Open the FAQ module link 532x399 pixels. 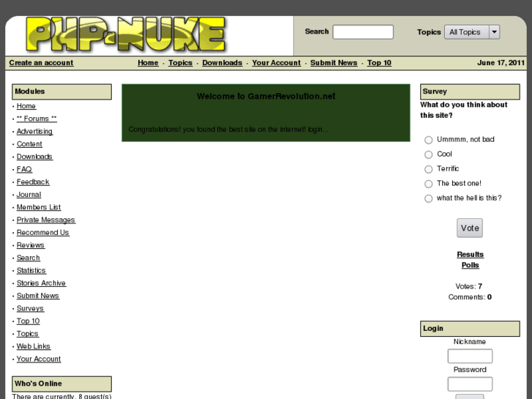tap(24, 169)
